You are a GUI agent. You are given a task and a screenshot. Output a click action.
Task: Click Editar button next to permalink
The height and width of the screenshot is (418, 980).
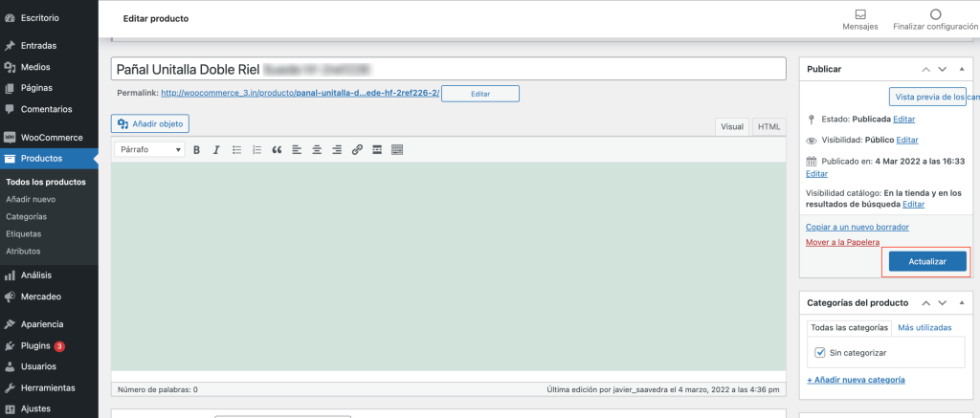pos(480,94)
